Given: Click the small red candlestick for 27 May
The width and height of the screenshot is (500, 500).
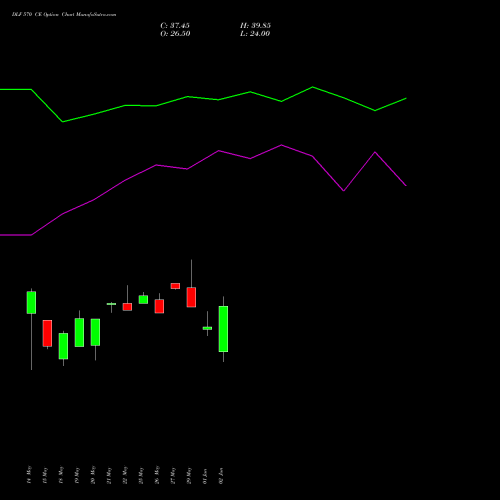Looking at the screenshot, I should coord(175,286).
